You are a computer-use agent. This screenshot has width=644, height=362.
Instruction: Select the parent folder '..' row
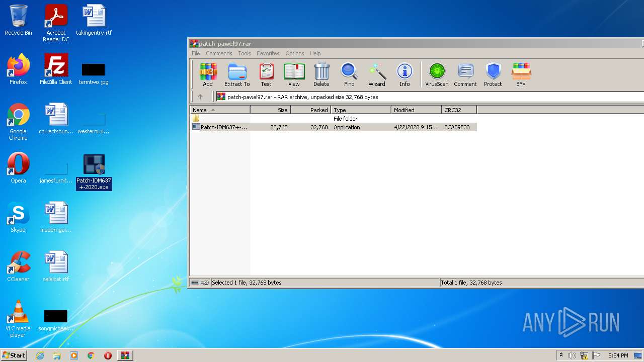334,119
